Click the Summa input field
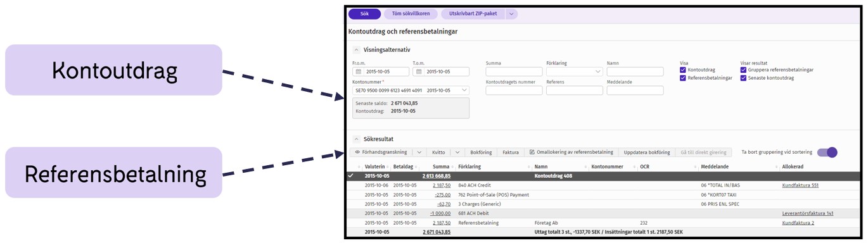The image size is (868, 243). point(514,72)
